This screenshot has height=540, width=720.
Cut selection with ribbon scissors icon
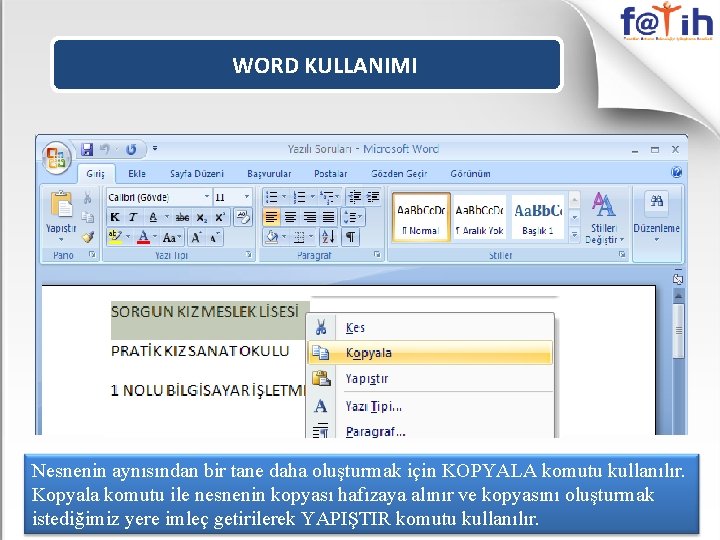click(87, 198)
